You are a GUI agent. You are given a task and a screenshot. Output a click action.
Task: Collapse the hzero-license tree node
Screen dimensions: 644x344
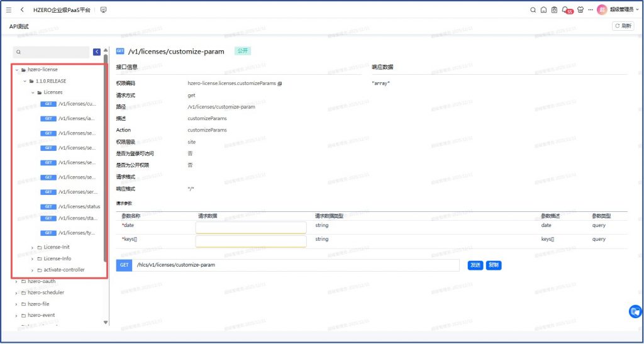(x=16, y=70)
